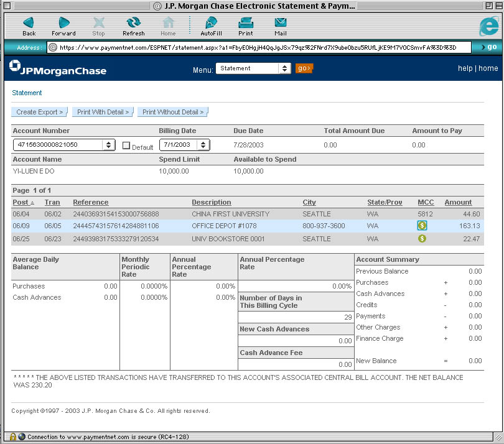Viewport: 504px width, 444px height.
Task: Click the Internet Explorer logo icon
Action: point(489,26)
